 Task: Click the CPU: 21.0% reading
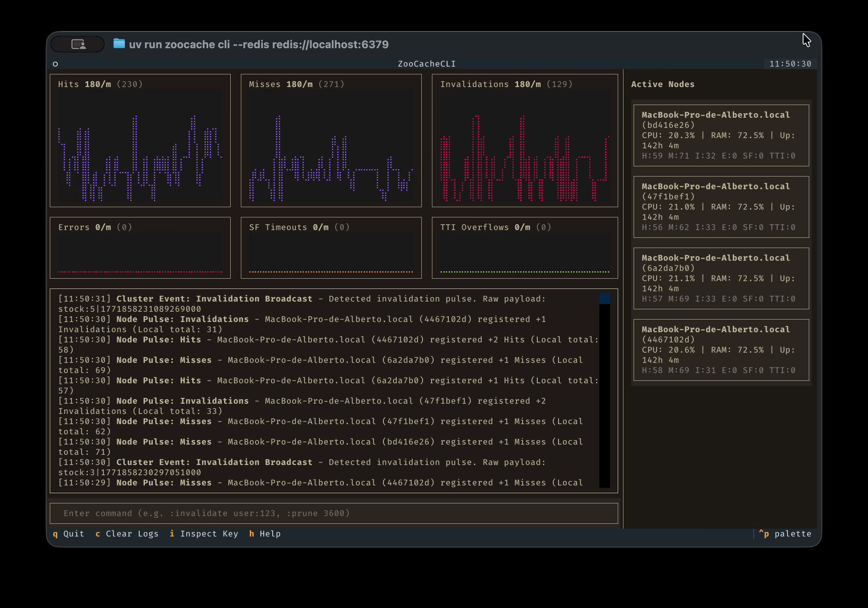[668, 207]
